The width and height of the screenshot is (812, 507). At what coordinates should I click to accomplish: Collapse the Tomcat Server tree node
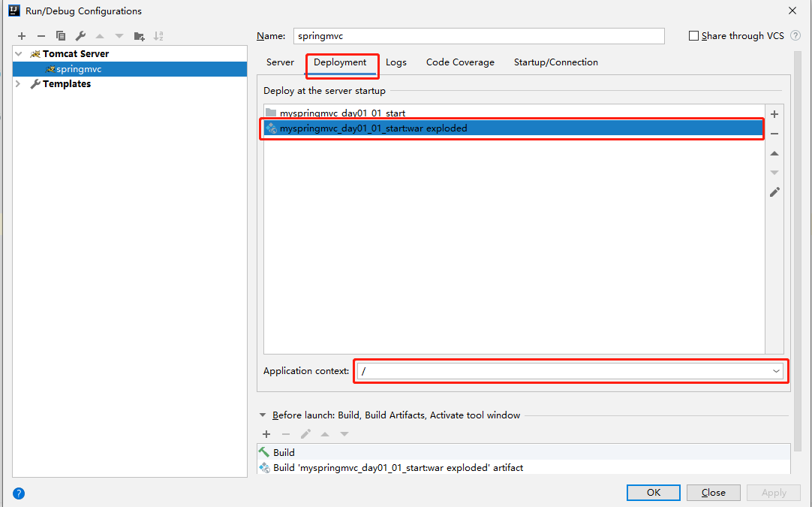(x=19, y=54)
